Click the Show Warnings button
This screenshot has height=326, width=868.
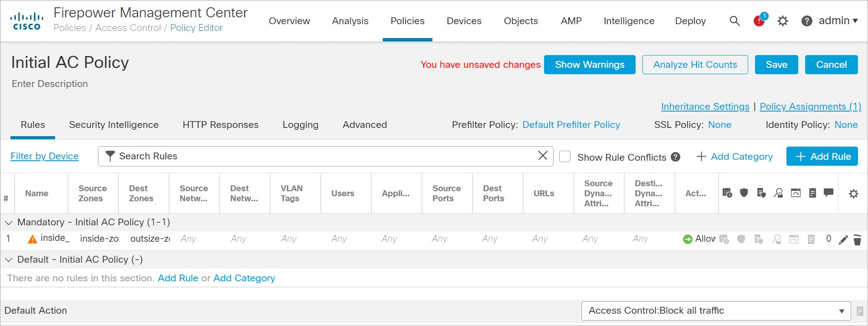pos(590,65)
